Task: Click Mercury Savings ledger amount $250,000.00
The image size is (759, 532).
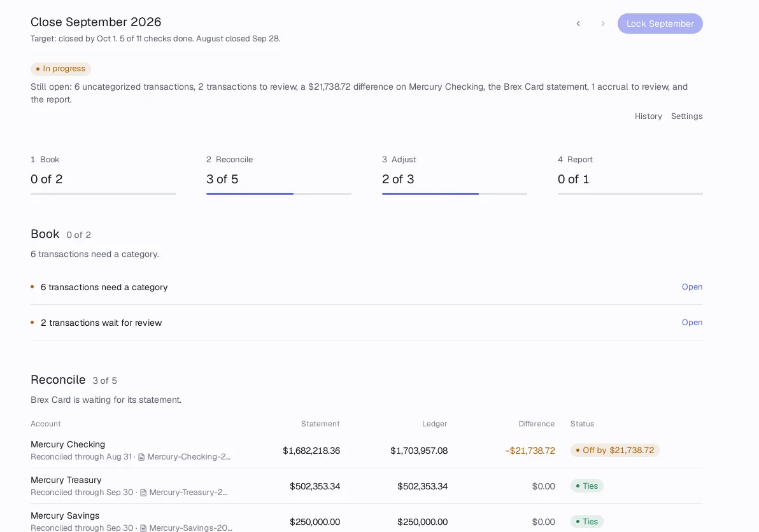Action: (422, 522)
